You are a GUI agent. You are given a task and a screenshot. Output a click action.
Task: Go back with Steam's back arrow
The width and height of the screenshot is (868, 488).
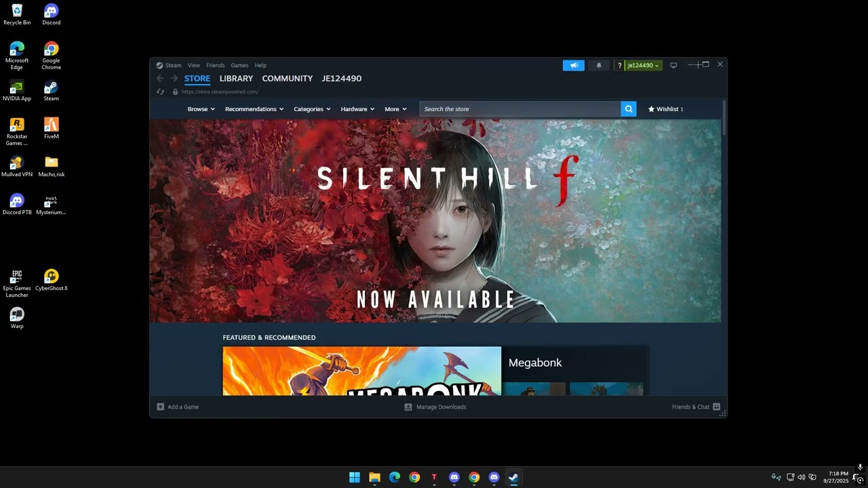coord(160,79)
